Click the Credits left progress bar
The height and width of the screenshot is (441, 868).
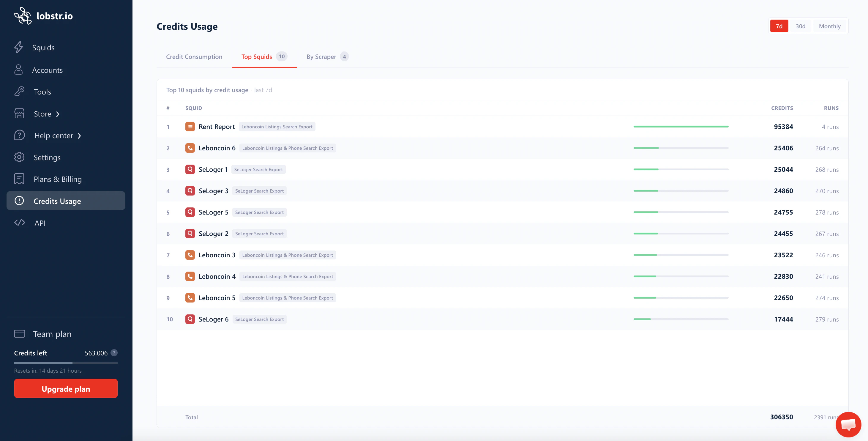click(66, 363)
